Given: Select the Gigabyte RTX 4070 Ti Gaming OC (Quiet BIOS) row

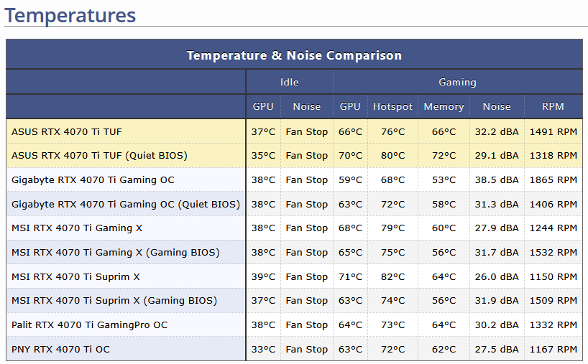Looking at the screenshot, I should [125, 204].
